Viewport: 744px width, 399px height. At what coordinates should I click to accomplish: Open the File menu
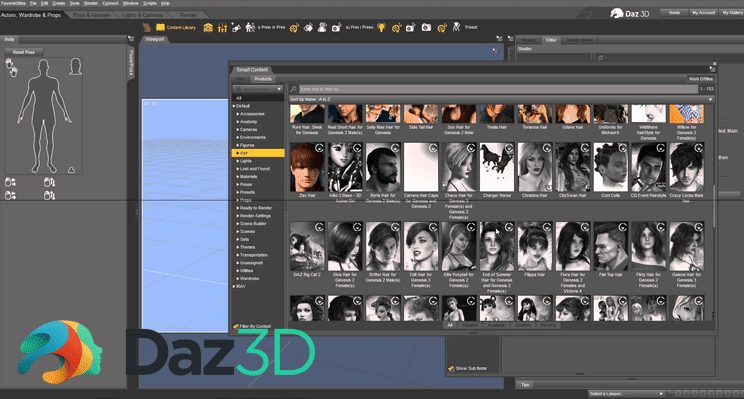33,3
